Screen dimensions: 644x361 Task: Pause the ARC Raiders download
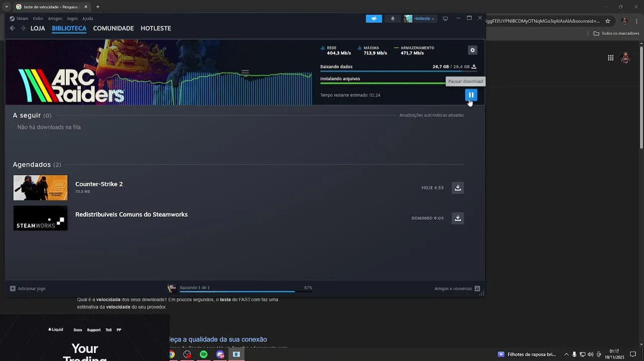pos(471,95)
